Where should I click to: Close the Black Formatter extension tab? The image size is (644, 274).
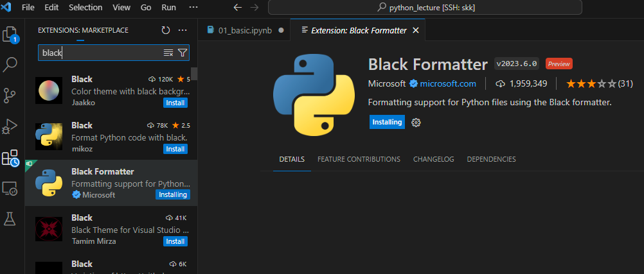[x=416, y=30]
